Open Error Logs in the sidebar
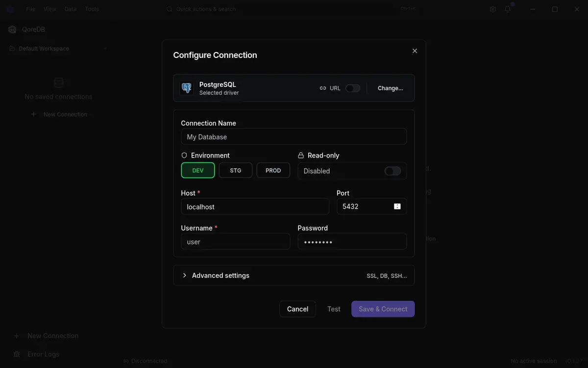Screen dimensions: 588x368 pos(37,354)
